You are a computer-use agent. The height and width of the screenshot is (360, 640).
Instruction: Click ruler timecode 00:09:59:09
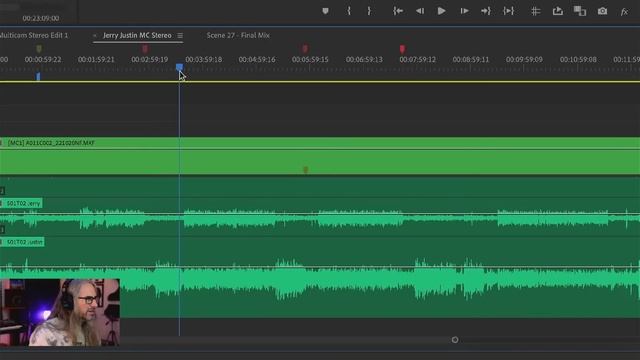[524, 60]
